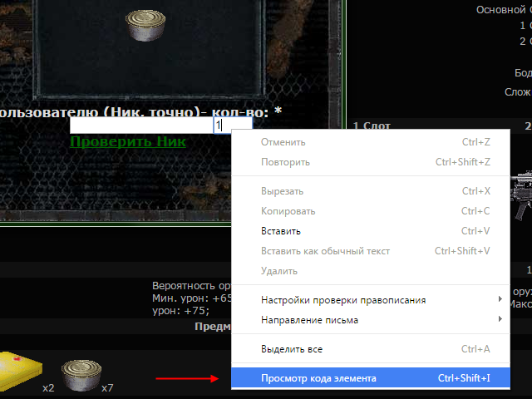Click the 'Мин. урон: +65' text
Image resolution: width=532 pixels, height=399 pixels.
coord(192,298)
